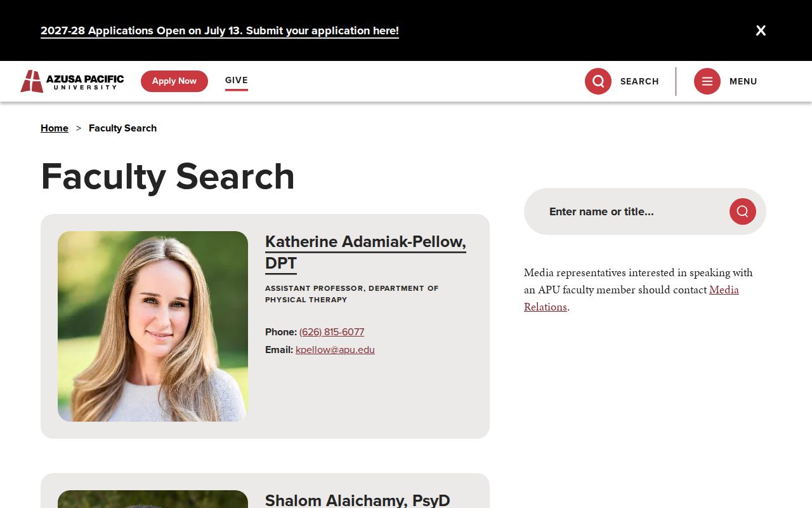The width and height of the screenshot is (812, 508).
Task: Go to Azusa Pacific University logo homepage
Action: click(72, 81)
